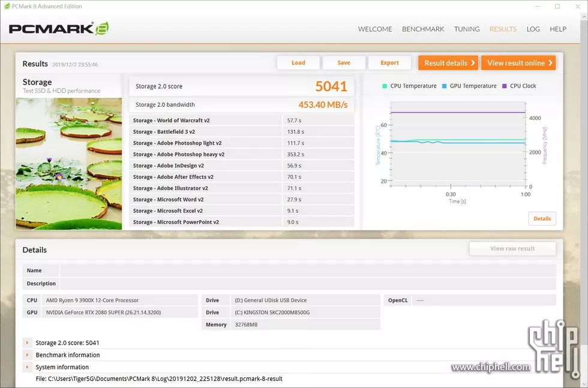Expand the System information section

27,367
